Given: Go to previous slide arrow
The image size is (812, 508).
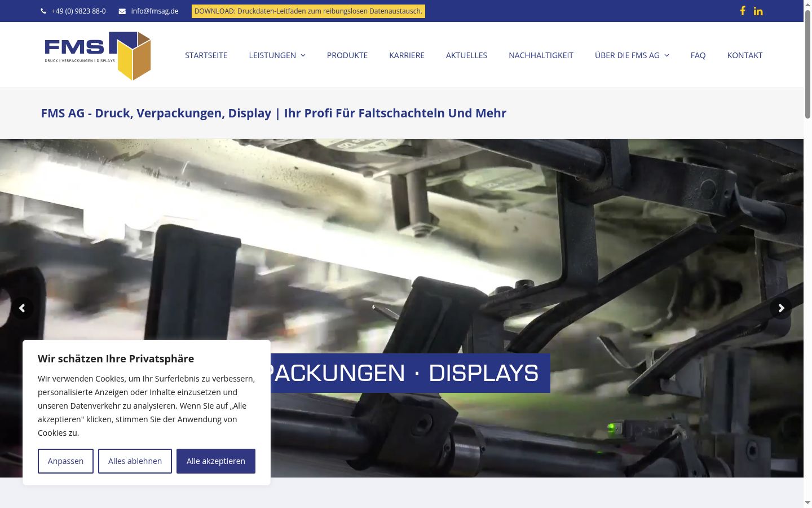Looking at the screenshot, I should [23, 308].
